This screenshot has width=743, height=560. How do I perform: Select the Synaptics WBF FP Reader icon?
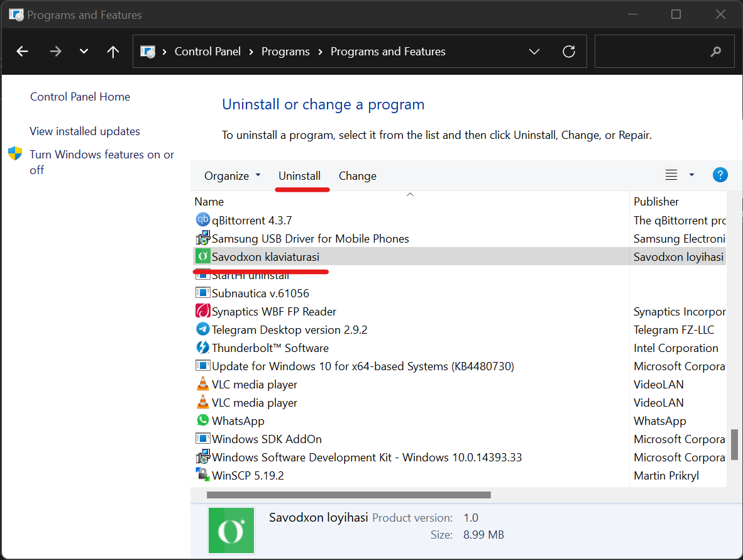(x=202, y=311)
